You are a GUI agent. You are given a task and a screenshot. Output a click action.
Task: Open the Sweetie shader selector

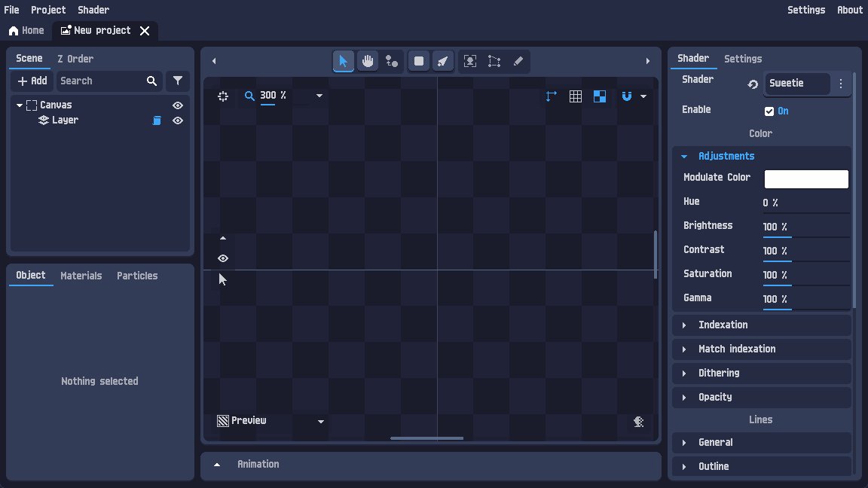(x=796, y=84)
